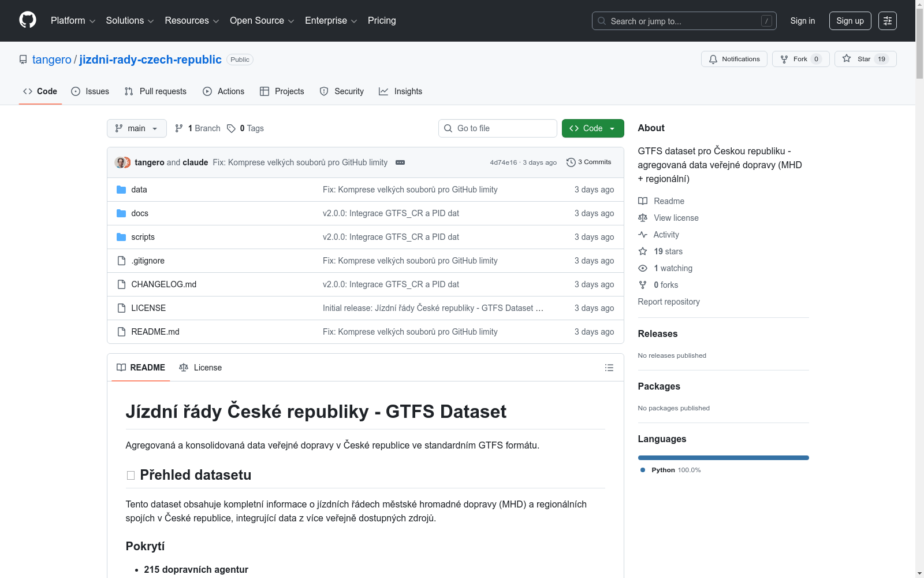This screenshot has height=578, width=924.
Task: Click the Sign in link
Action: coord(803,21)
